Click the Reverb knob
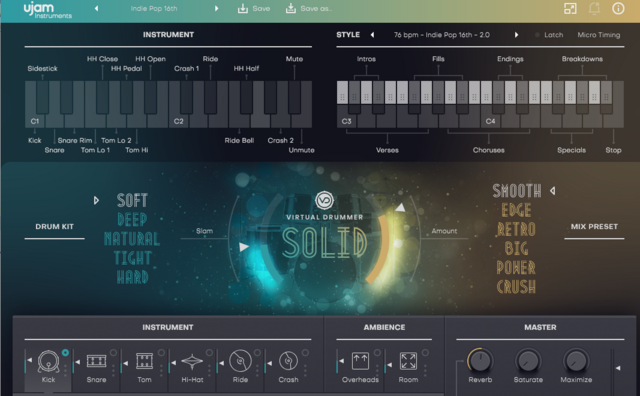 (x=480, y=361)
